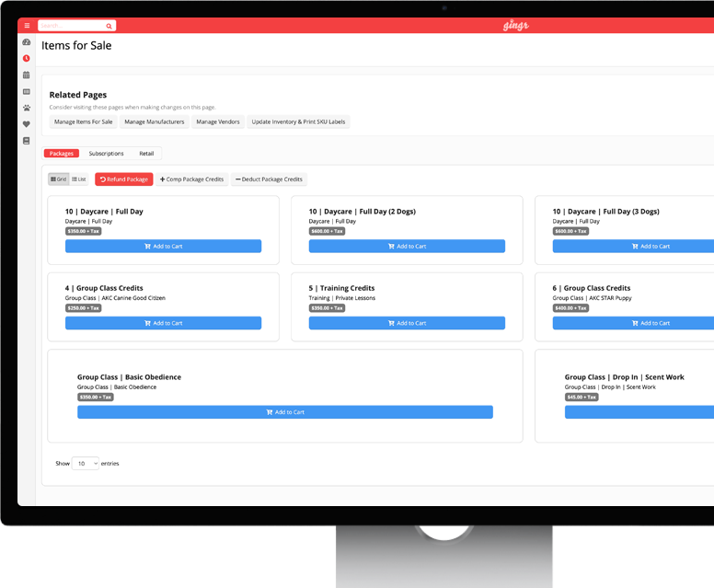The image size is (714, 588).
Task: Add 4 Group Class Credits to cart
Action: point(163,323)
